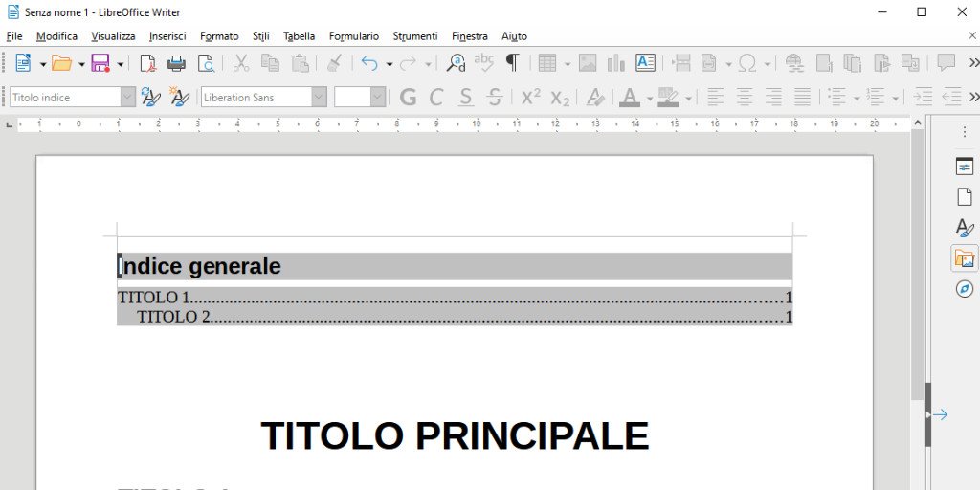Insert a hyperlink globe icon
The width and height of the screenshot is (980, 490).
(x=794, y=63)
